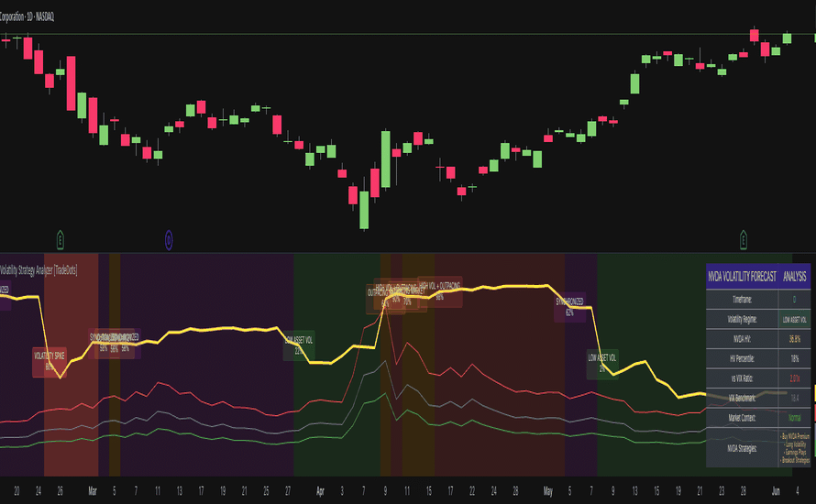Click the LOW ASSET VOL regime value cell

(794, 318)
